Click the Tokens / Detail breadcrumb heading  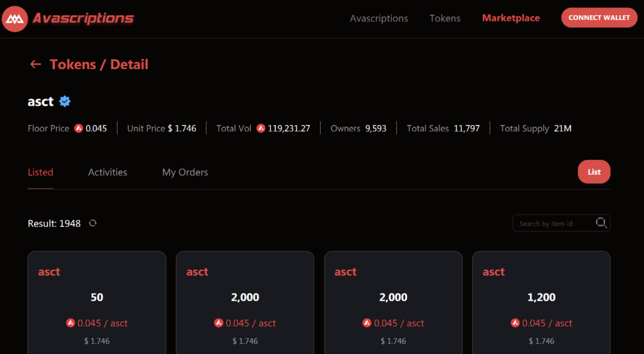point(99,64)
